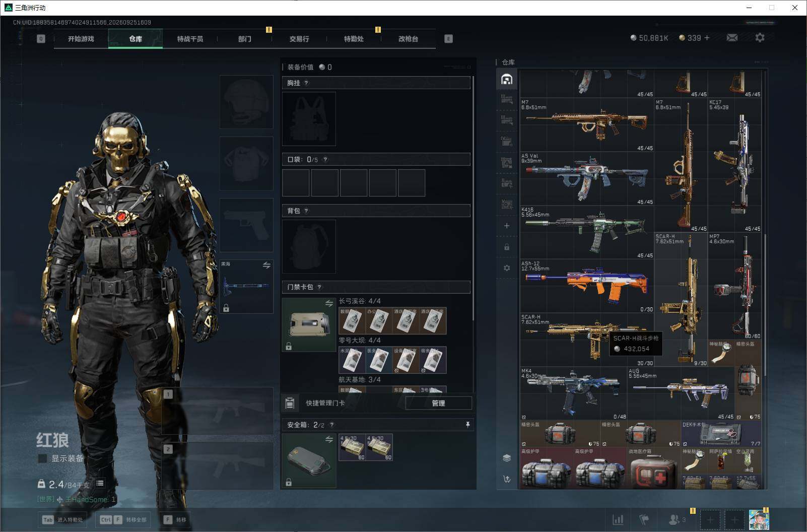Open the settings gear icon

pyautogui.click(x=760, y=38)
